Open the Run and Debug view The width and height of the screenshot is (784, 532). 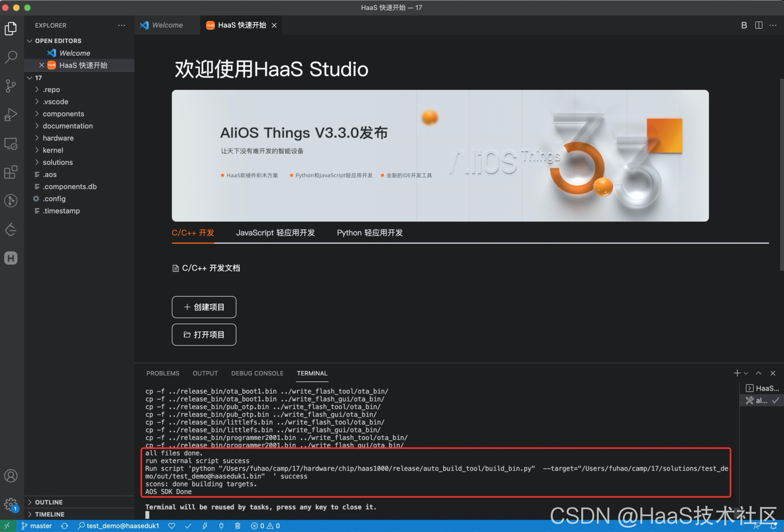coord(11,115)
